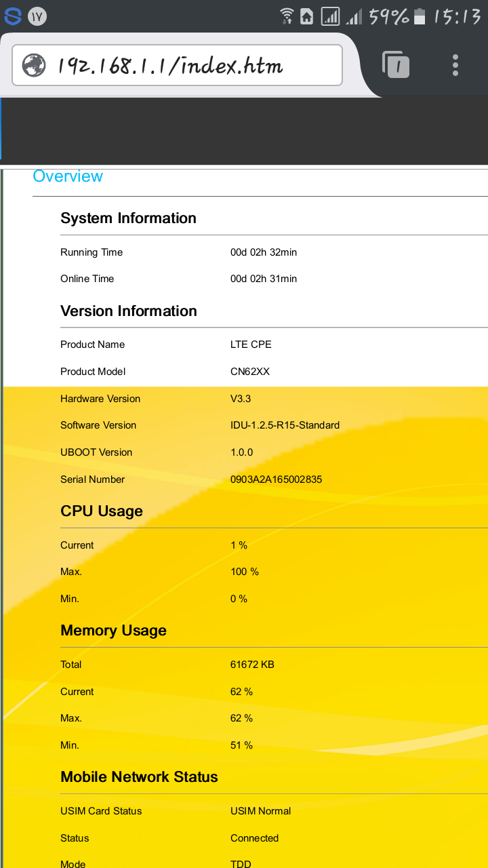
Task: Select the System Information heading
Action: 128,218
